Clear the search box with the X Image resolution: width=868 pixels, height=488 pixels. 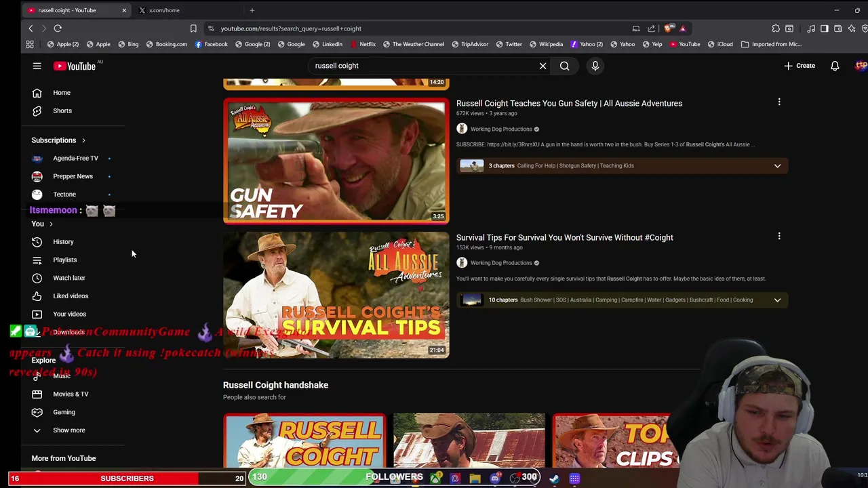[542, 66]
